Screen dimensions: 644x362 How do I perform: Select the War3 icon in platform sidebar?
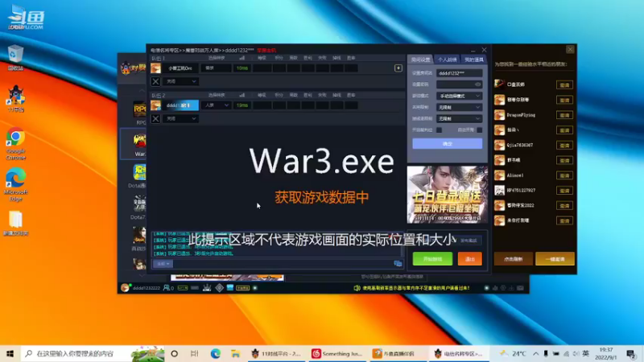pyautogui.click(x=139, y=141)
